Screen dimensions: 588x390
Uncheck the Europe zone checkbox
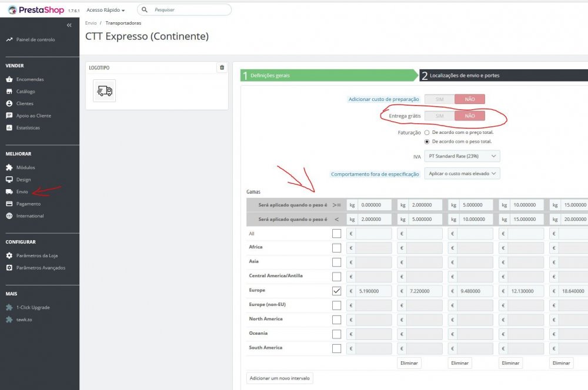tap(337, 291)
